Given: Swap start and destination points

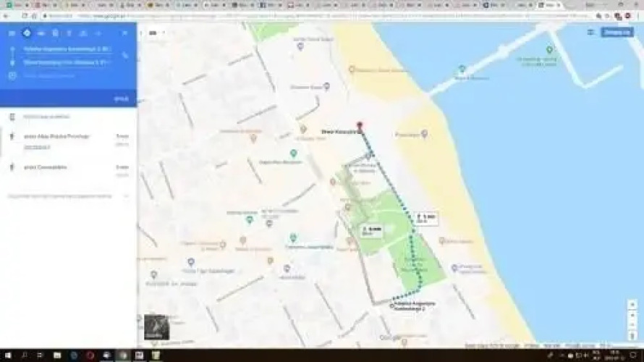Looking at the screenshot, I should pyautogui.click(x=125, y=55).
